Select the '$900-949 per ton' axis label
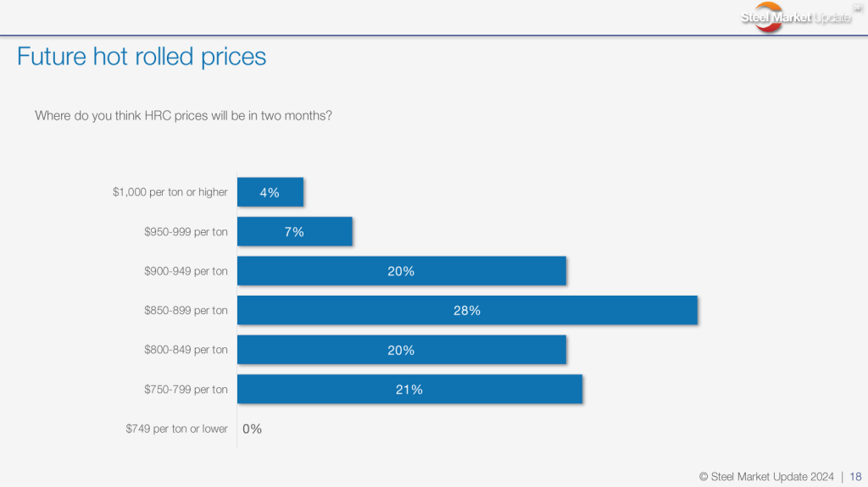Image resolution: width=868 pixels, height=487 pixels. 186,271
